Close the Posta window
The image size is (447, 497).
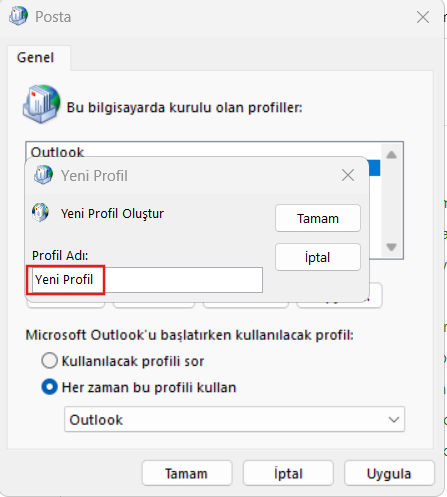(x=423, y=17)
